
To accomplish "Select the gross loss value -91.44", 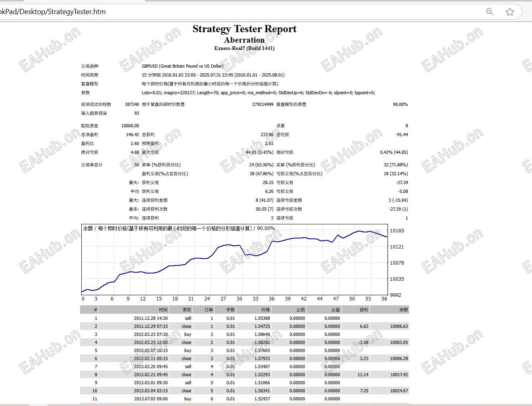I will (x=402, y=135).
